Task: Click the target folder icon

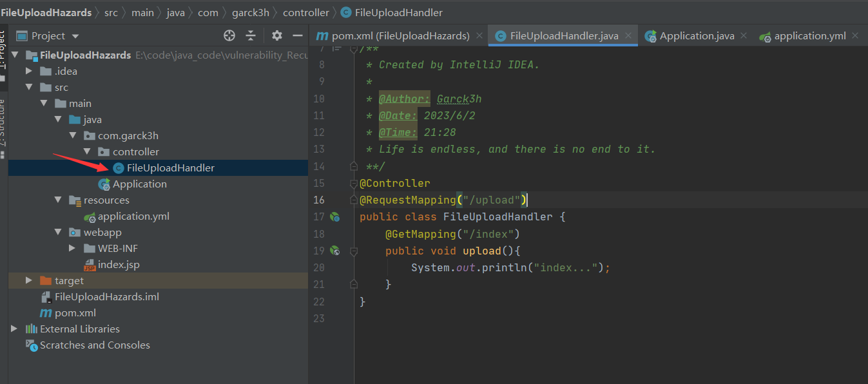Action: (45, 280)
